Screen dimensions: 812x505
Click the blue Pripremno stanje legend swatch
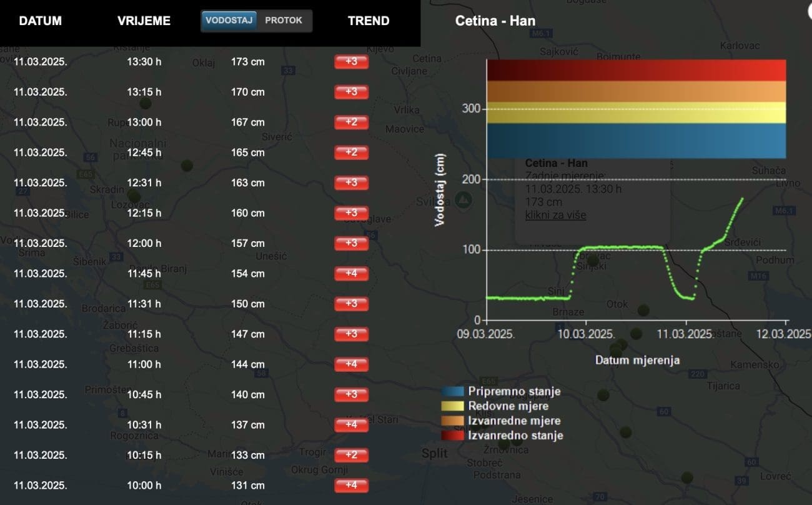click(x=453, y=391)
